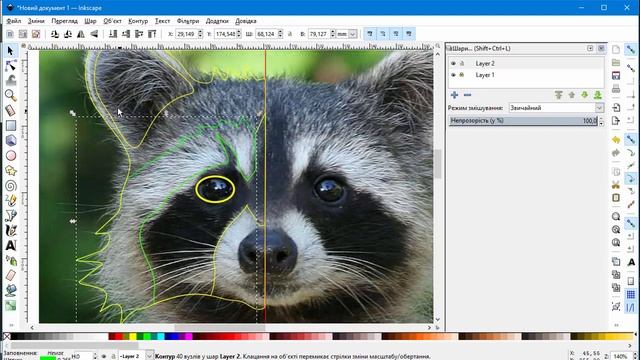
Task: Pick the yellow palette swatch
Action: (133, 336)
